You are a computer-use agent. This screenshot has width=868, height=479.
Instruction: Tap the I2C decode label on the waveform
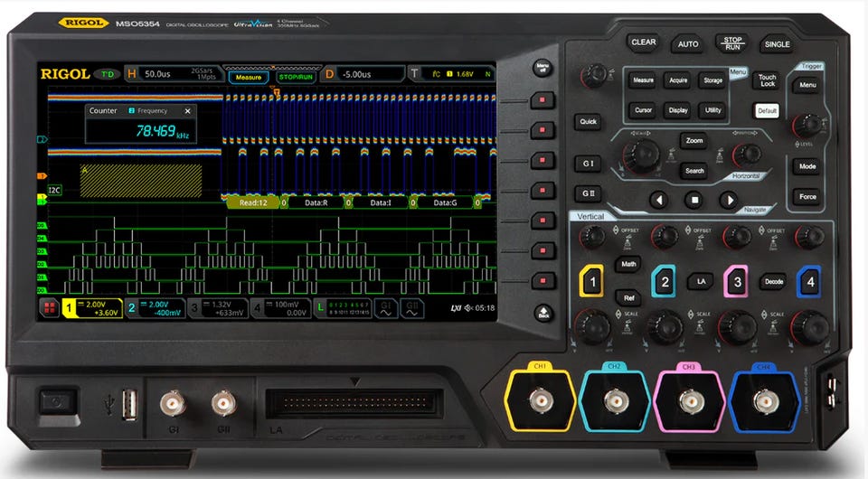54,191
